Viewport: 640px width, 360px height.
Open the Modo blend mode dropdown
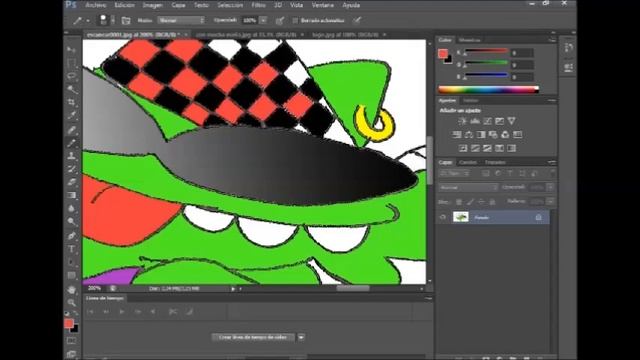click(181, 20)
